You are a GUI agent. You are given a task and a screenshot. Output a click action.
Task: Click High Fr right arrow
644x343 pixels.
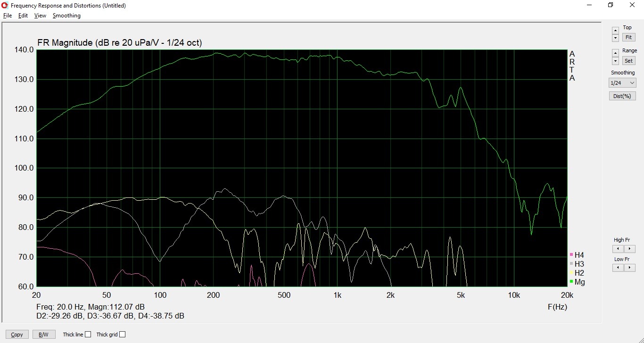pyautogui.click(x=629, y=249)
